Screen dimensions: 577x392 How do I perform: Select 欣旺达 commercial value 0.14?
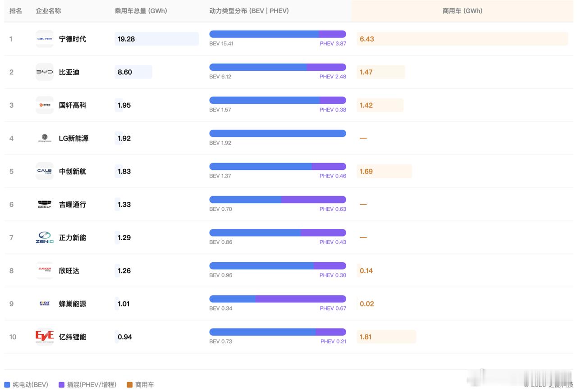click(x=366, y=271)
